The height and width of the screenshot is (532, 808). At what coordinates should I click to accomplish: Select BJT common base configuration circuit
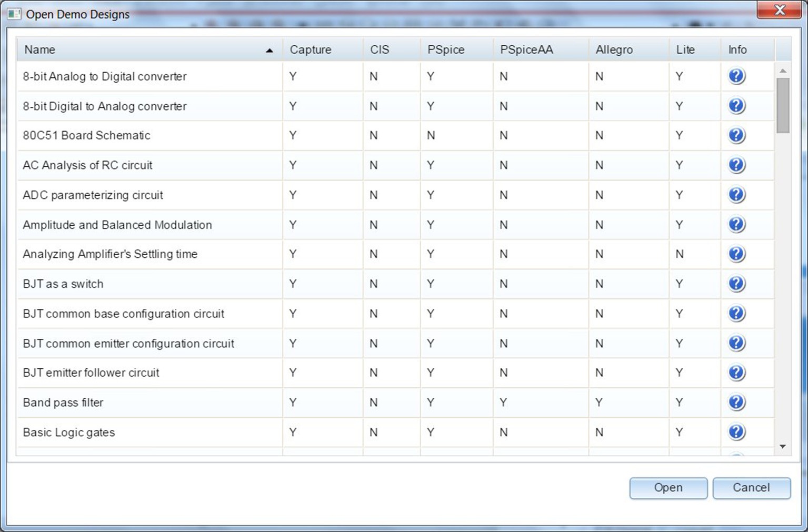pos(395,314)
